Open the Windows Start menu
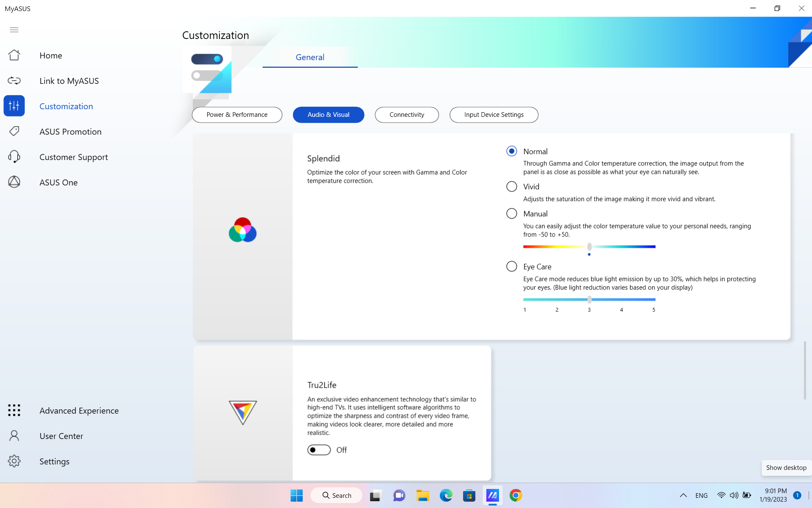This screenshot has height=508, width=812. click(296, 495)
